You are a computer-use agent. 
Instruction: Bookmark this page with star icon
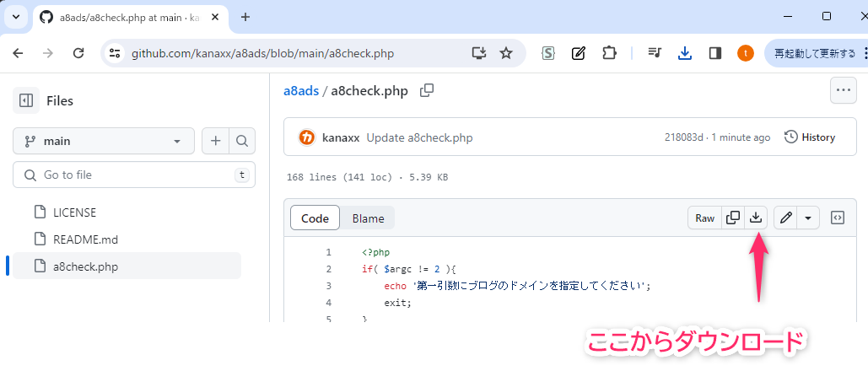[506, 53]
